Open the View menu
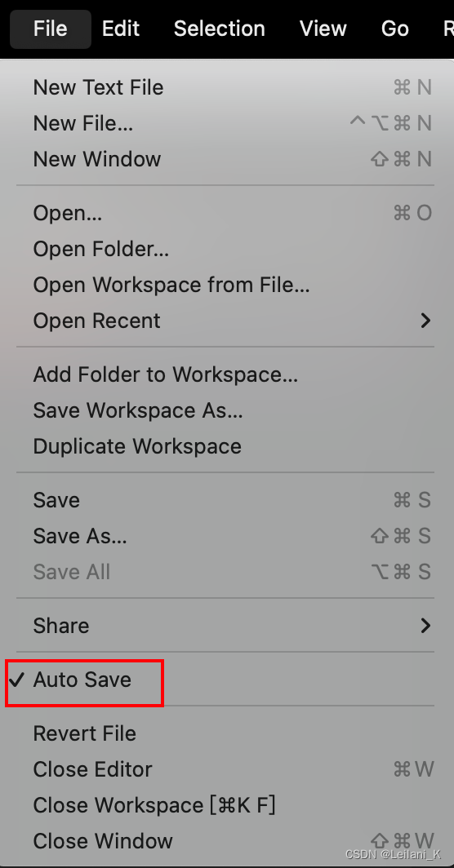This screenshot has width=454, height=868. (x=323, y=29)
